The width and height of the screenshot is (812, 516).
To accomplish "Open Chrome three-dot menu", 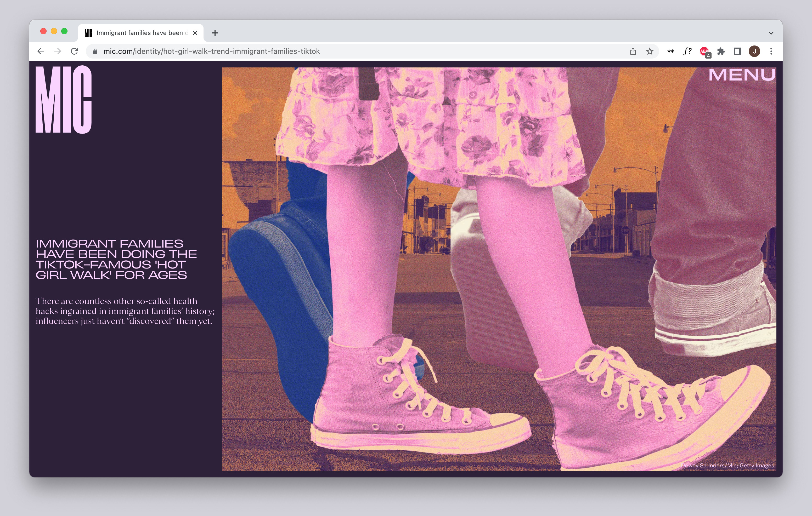I will point(771,51).
